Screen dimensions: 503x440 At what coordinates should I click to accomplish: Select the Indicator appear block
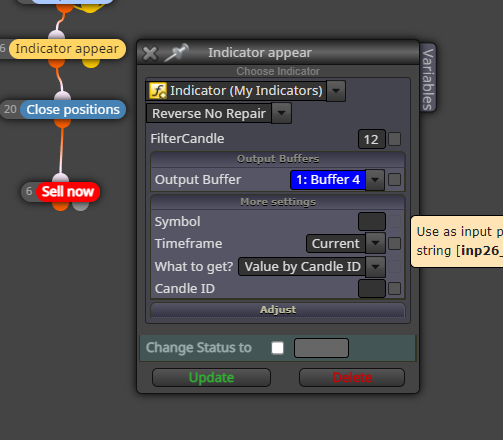67,49
